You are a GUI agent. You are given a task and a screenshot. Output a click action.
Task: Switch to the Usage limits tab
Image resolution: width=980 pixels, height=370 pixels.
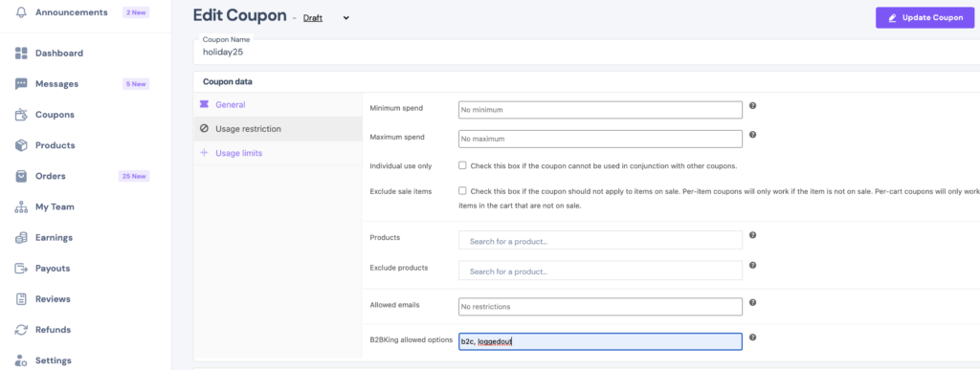[x=278, y=153]
